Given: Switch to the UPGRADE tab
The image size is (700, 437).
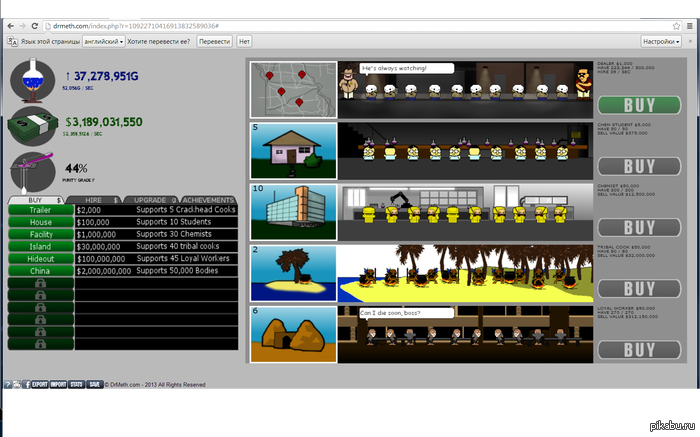Looking at the screenshot, I should coord(151,200).
